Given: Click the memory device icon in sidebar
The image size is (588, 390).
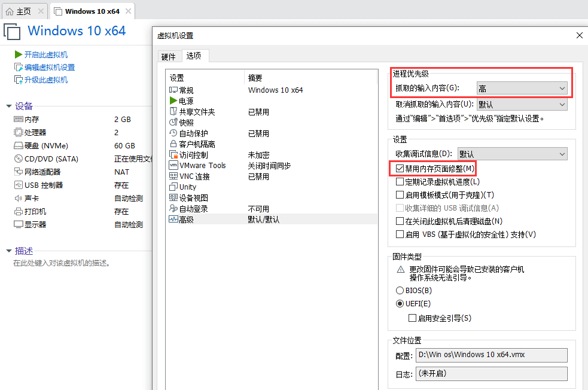Looking at the screenshot, I should (18, 120).
